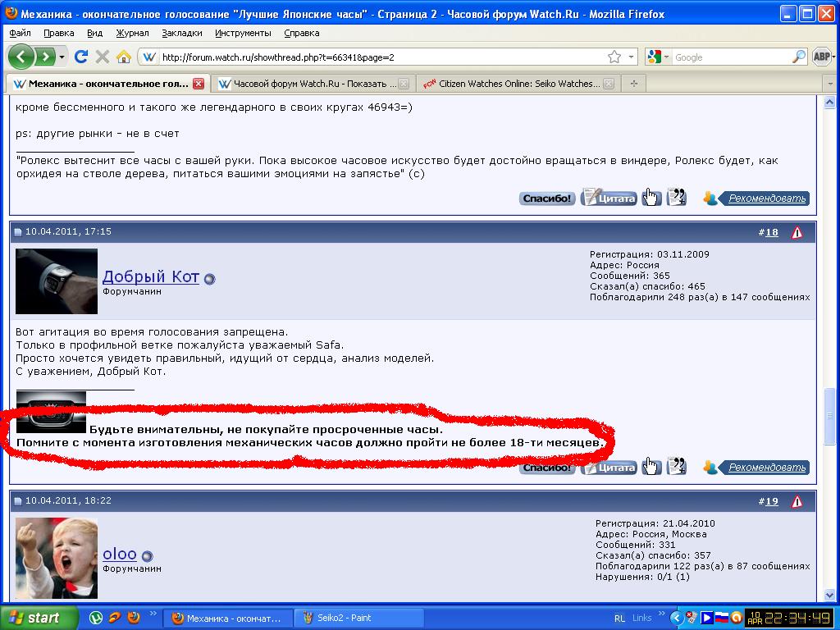This screenshot has width=840, height=630.
Task: Click the Рекомендовать link in the top post
Action: click(x=767, y=199)
